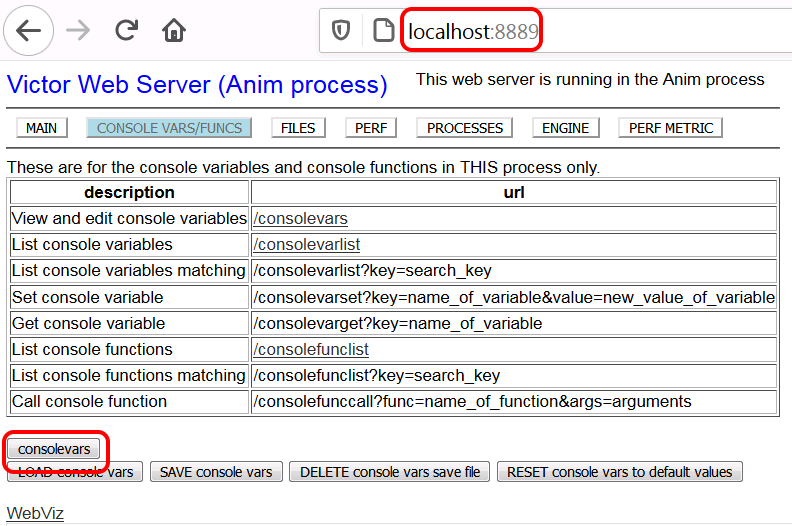792x526 pixels.
Task: Click SAVE console vars button
Action: tap(216, 472)
